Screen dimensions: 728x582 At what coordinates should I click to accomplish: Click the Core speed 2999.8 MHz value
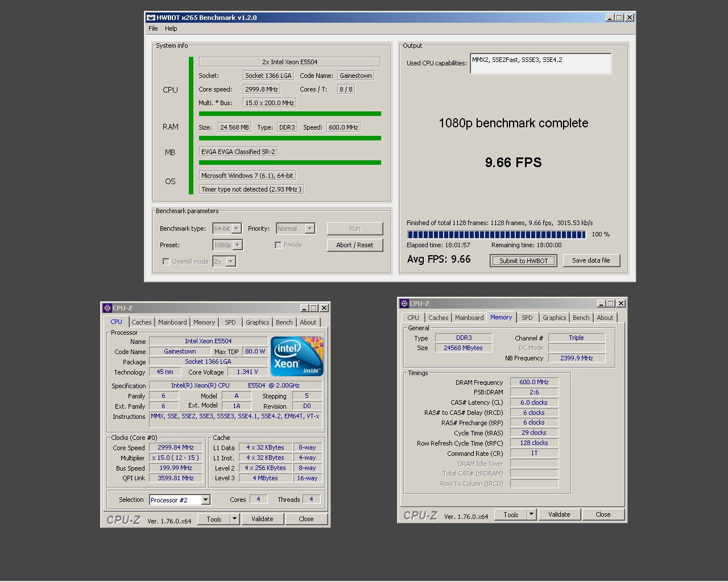pos(262,89)
